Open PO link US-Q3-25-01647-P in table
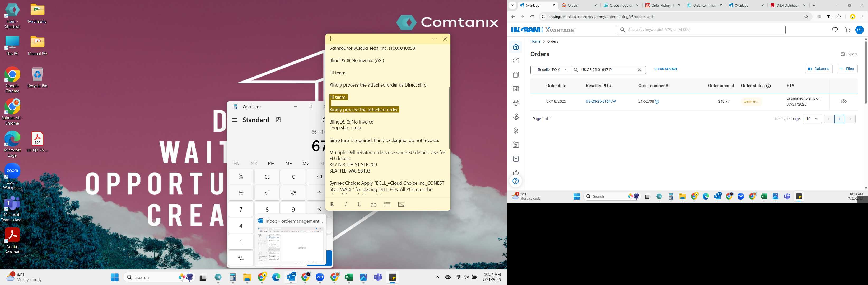The image size is (868, 285). (x=601, y=102)
